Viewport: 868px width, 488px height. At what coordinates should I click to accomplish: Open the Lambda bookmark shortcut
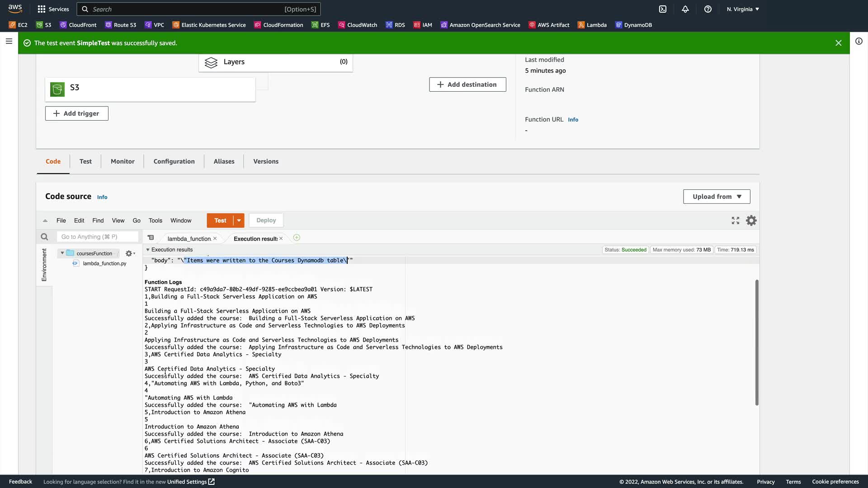tap(592, 25)
